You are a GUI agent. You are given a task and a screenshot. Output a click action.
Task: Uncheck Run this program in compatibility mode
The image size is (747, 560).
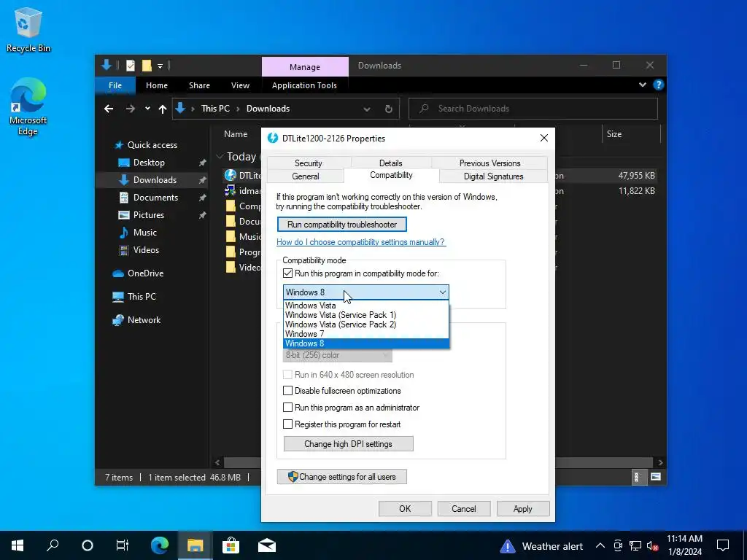(x=287, y=273)
